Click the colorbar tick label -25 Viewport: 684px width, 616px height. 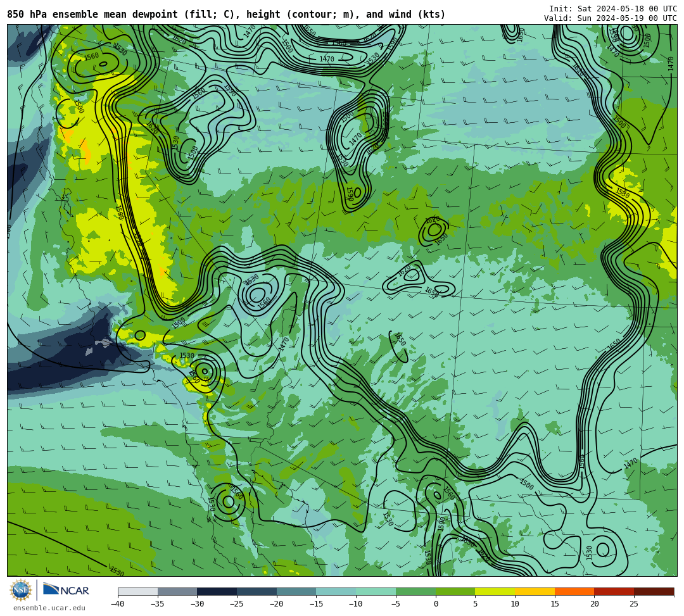coord(236,604)
